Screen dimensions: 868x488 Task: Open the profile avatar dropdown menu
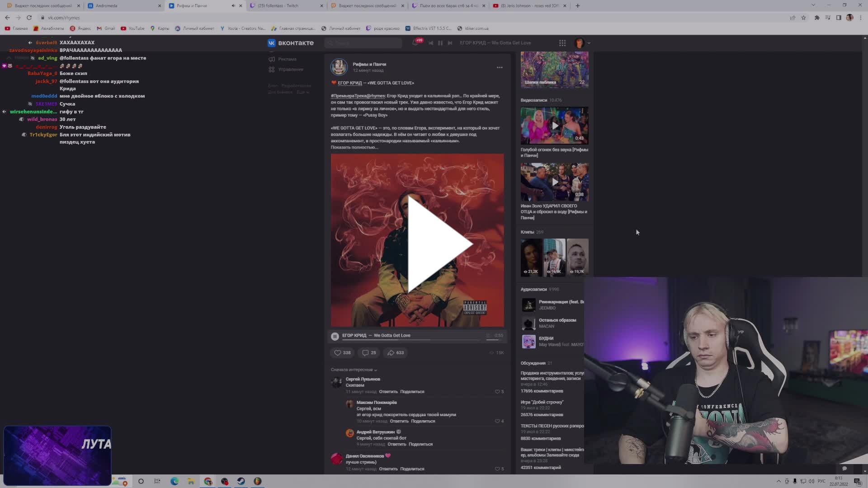tap(583, 43)
